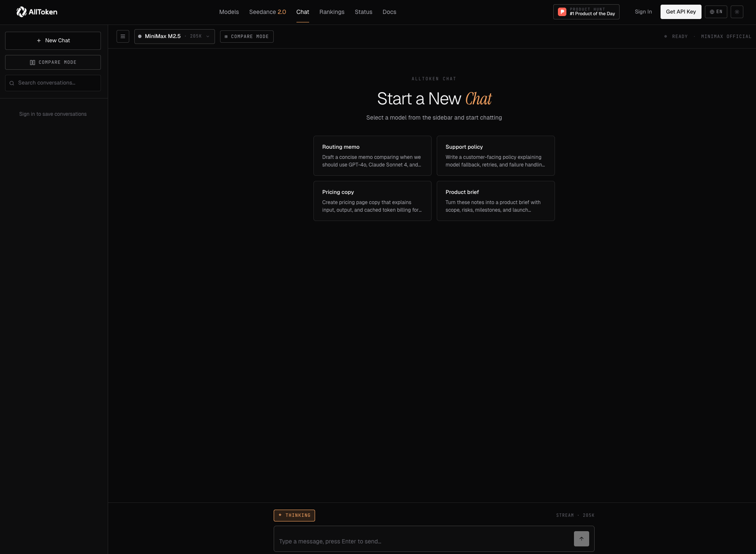The image size is (756, 554).
Task: Switch theme using the sun icon
Action: (737, 12)
